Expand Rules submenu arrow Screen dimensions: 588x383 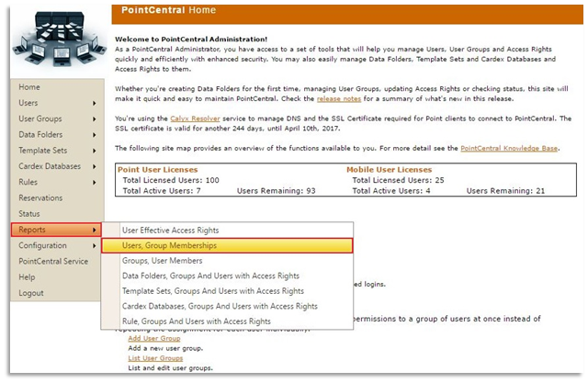tap(94, 183)
